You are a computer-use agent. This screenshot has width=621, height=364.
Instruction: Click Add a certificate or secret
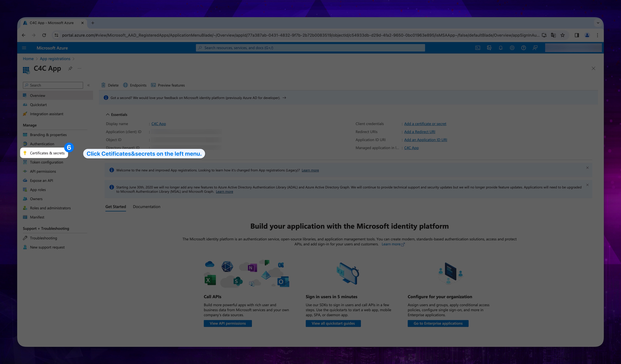coord(425,124)
